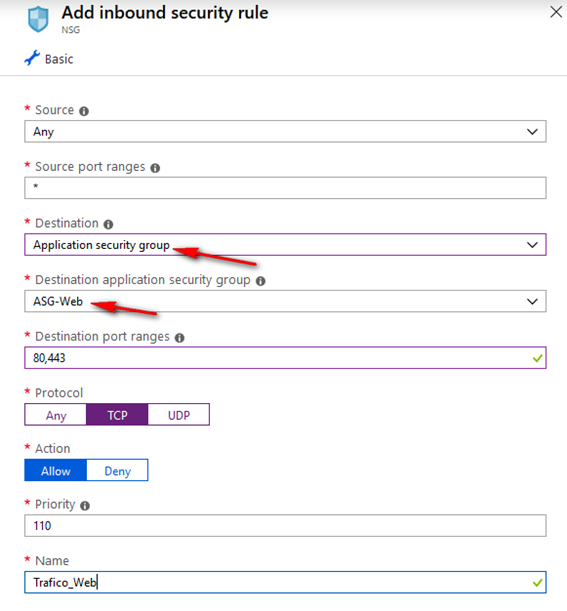Select TCP protocol option

117,415
